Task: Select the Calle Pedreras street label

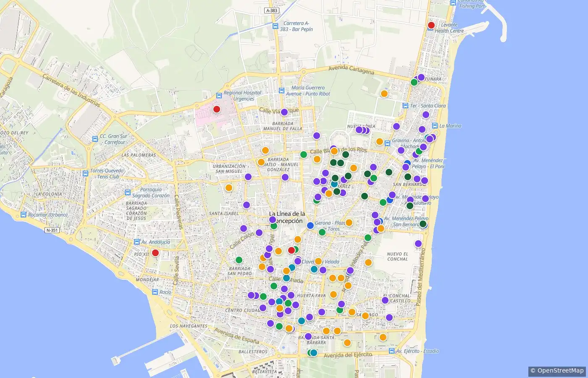Action: pyautogui.click(x=178, y=212)
